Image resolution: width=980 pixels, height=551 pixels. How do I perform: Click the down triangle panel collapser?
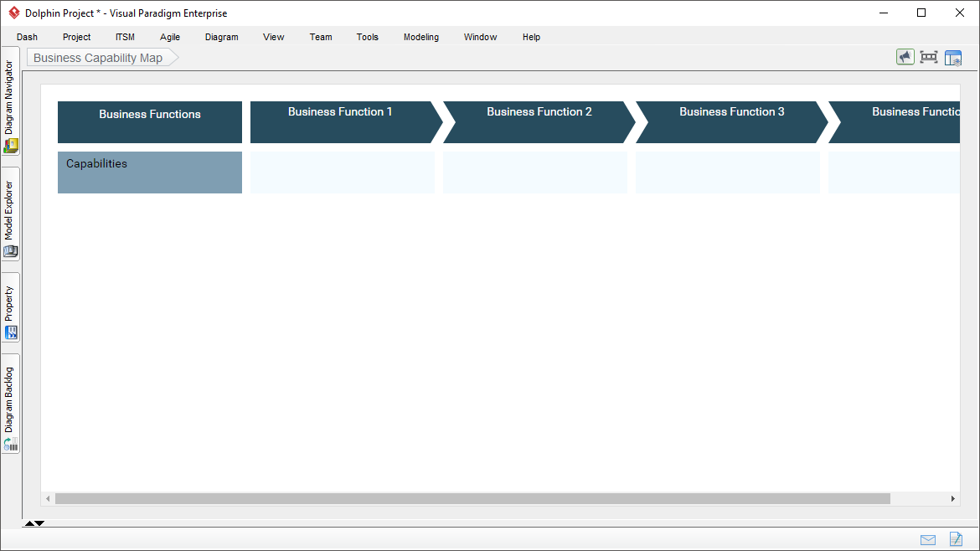click(39, 523)
